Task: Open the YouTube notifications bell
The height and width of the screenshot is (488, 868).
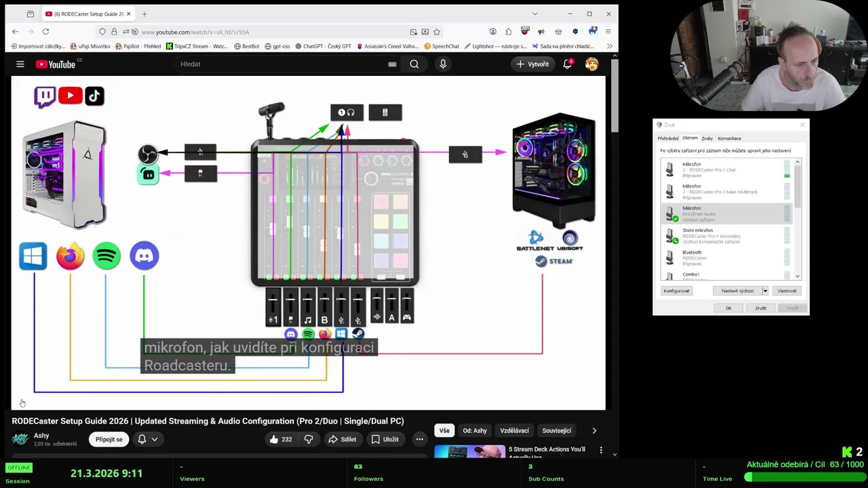Action: pyautogui.click(x=568, y=64)
